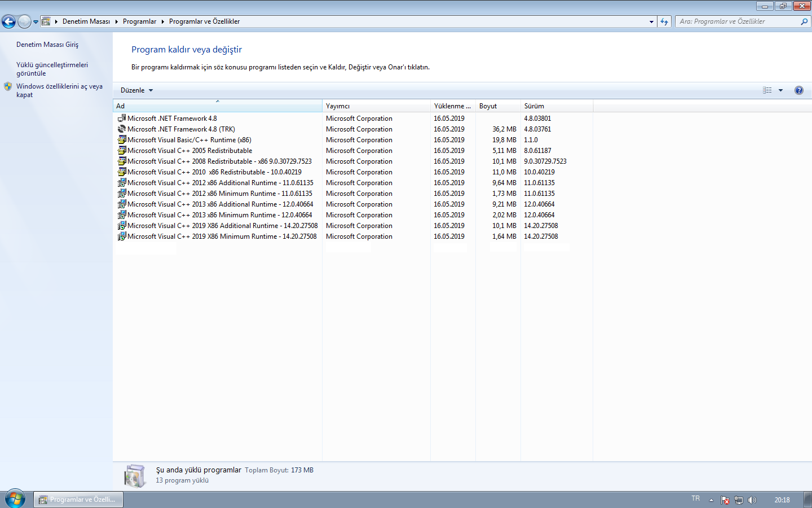Sort by the Yayımcı column header
Viewport: 812px width, 508px height.
376,106
